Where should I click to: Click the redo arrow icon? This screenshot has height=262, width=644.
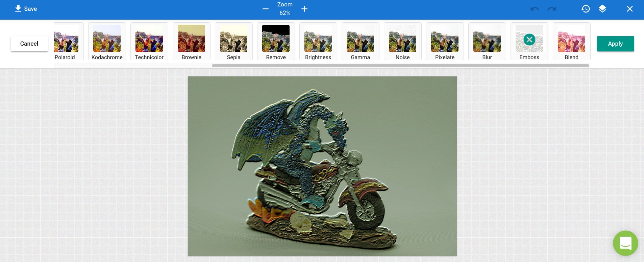(x=552, y=9)
